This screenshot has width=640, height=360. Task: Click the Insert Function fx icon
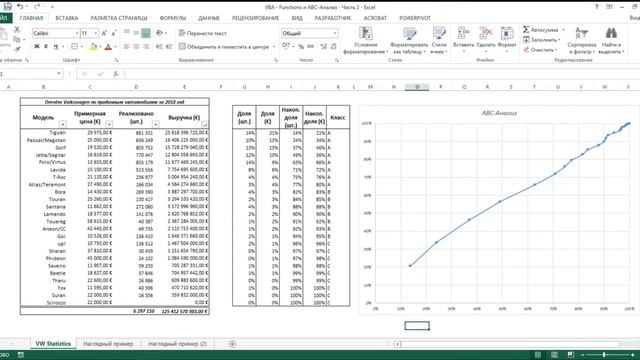click(116, 74)
